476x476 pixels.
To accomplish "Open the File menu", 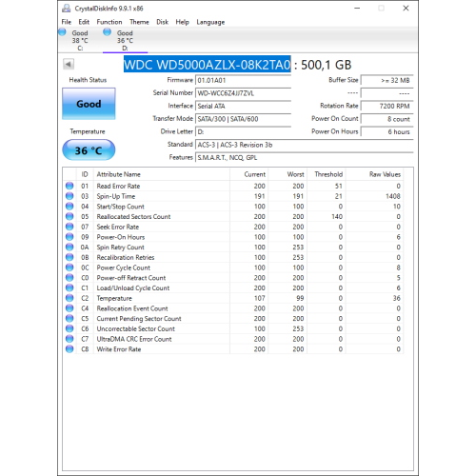I will [67, 22].
